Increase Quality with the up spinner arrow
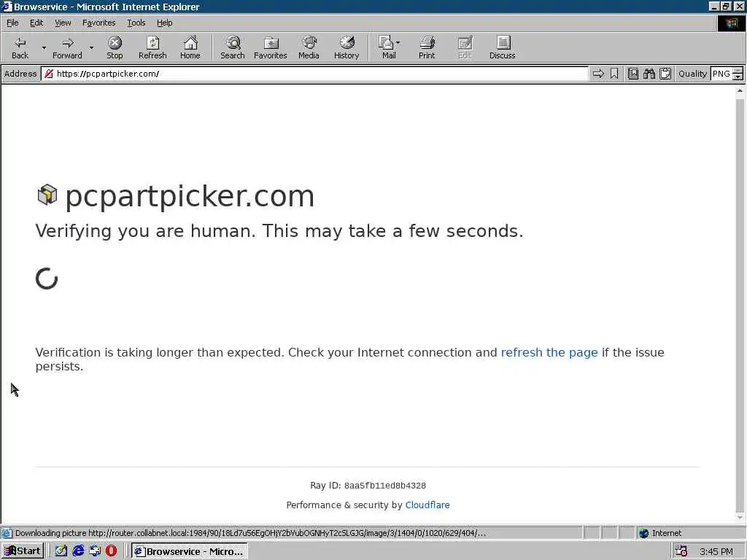The width and height of the screenshot is (747, 560). pos(738,71)
